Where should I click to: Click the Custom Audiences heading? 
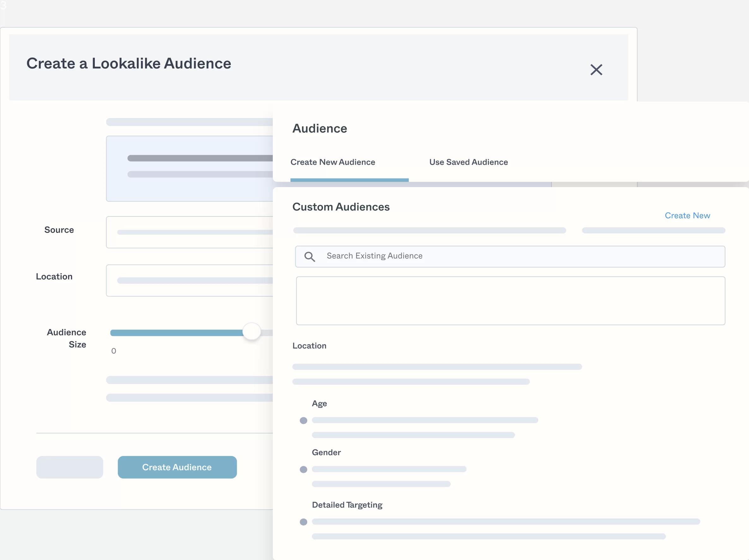pyautogui.click(x=341, y=207)
